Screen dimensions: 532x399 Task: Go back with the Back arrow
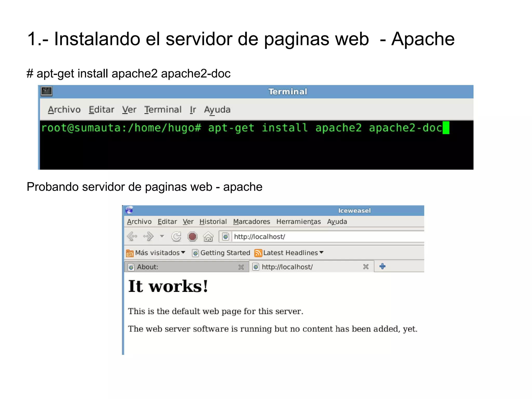click(132, 237)
